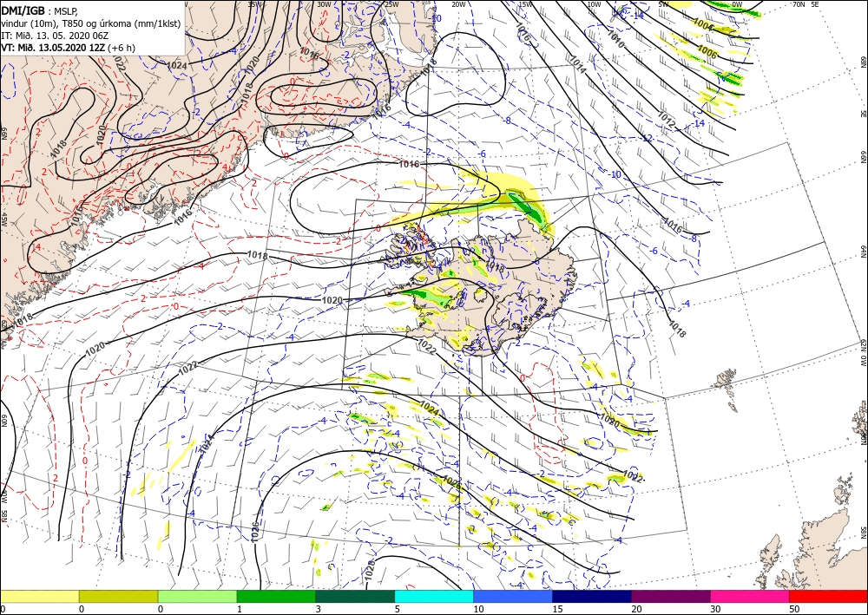Click the '1012' isobar label
868x615 pixels.
[667, 121]
